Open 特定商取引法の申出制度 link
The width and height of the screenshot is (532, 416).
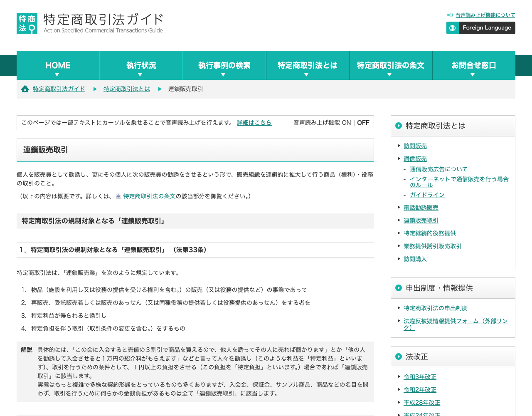pos(436,308)
